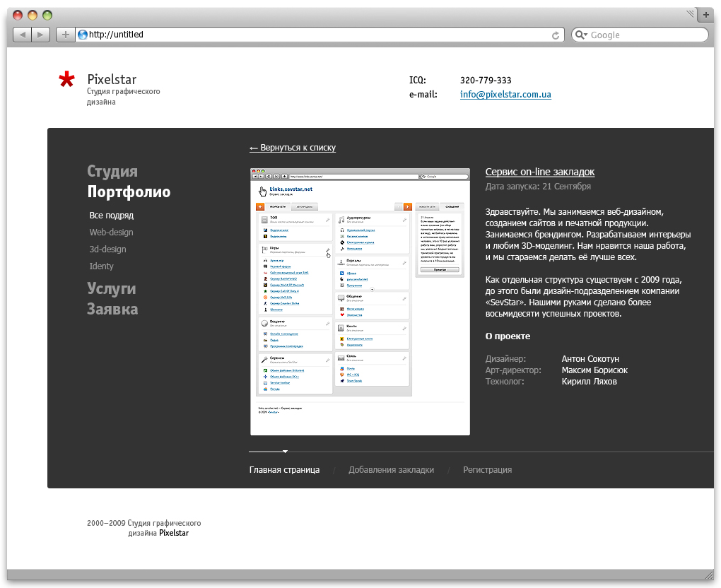Click technologist name Кирилл Ляхов
Image resolution: width=721 pixels, height=588 pixels.
[x=589, y=382]
